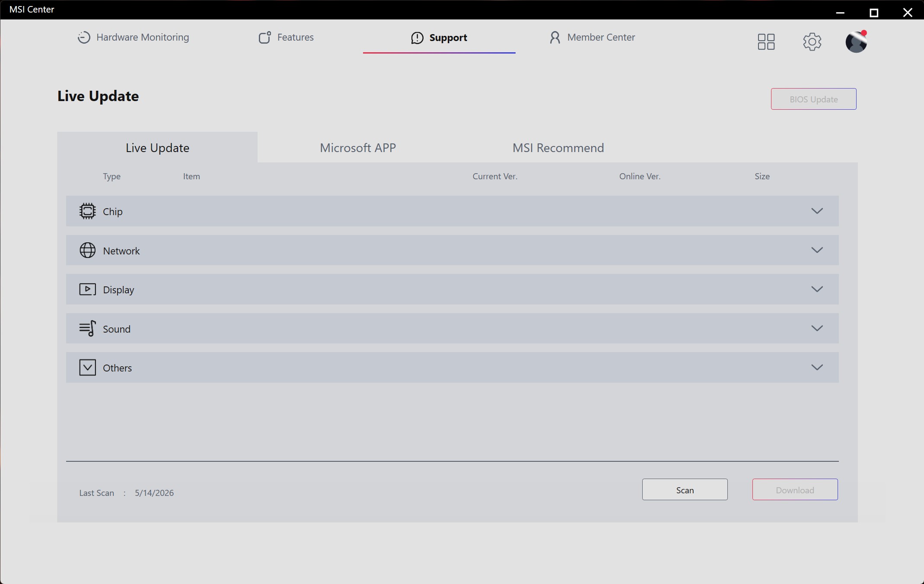Open the MSI Recommend tab
Image resolution: width=924 pixels, height=584 pixels.
coord(558,148)
